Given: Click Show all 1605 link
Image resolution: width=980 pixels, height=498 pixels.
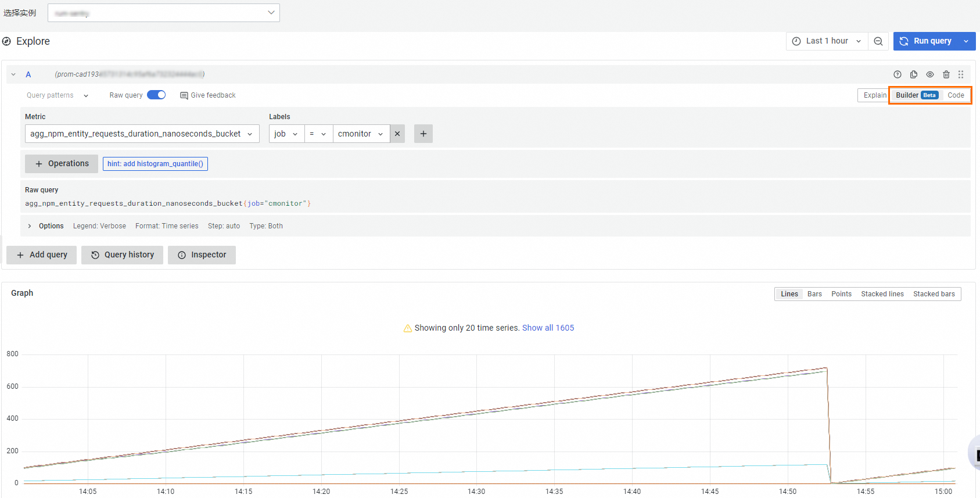Looking at the screenshot, I should coord(548,328).
